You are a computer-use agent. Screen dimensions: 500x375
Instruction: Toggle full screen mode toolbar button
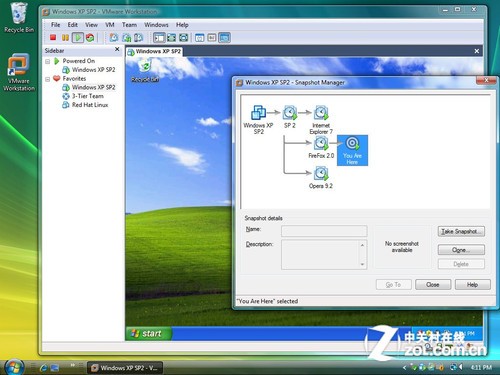click(171, 37)
